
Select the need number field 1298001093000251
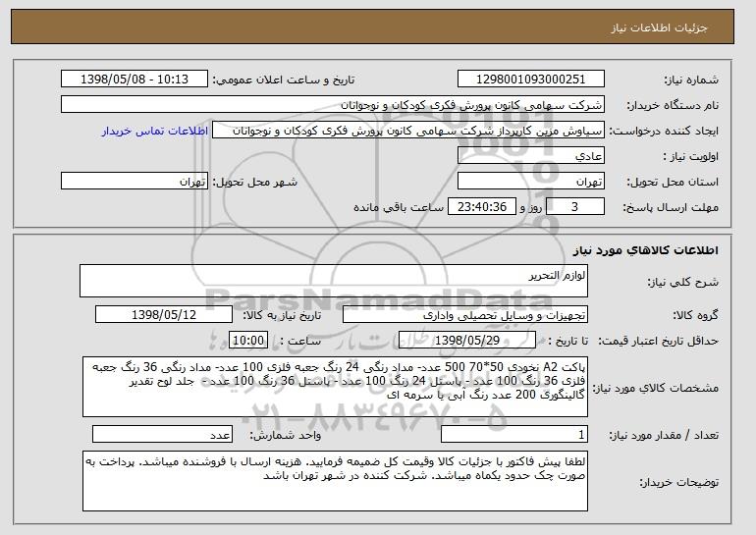coord(531,80)
